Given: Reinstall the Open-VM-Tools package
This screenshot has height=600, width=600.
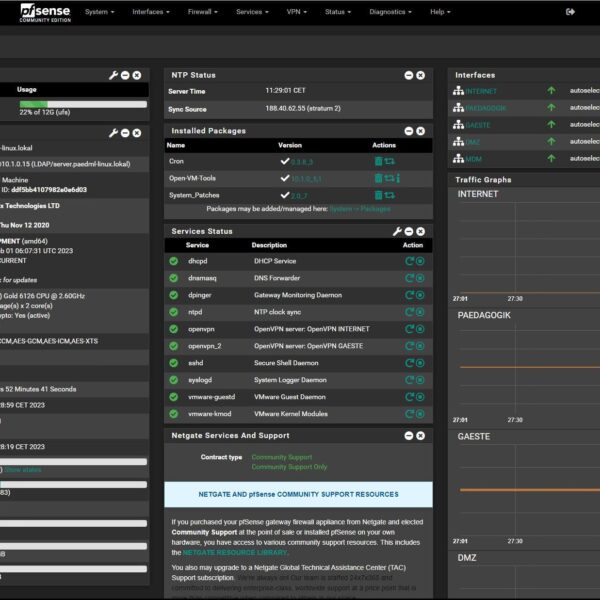Looking at the screenshot, I should coord(389,178).
